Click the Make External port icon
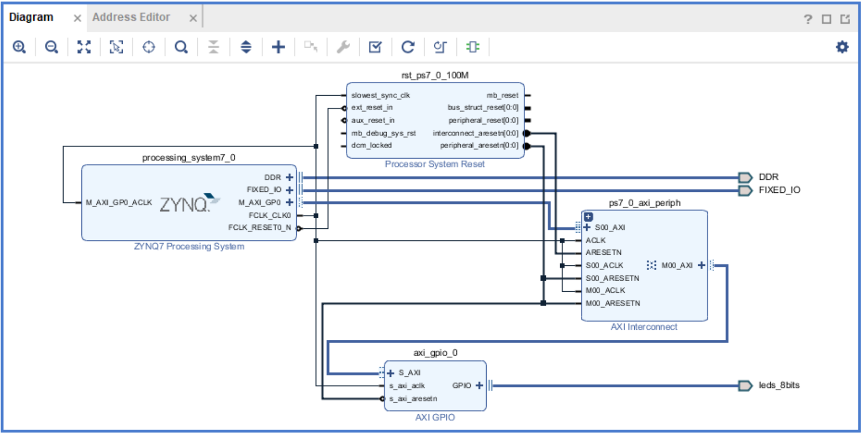 click(311, 47)
